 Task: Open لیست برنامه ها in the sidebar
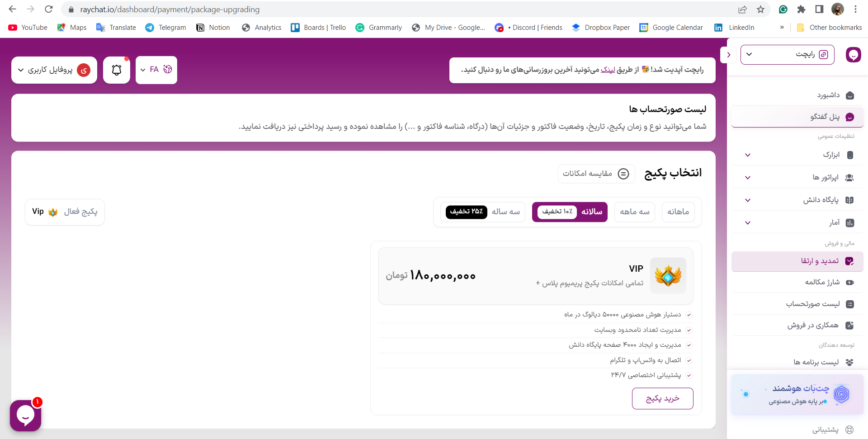(x=797, y=362)
